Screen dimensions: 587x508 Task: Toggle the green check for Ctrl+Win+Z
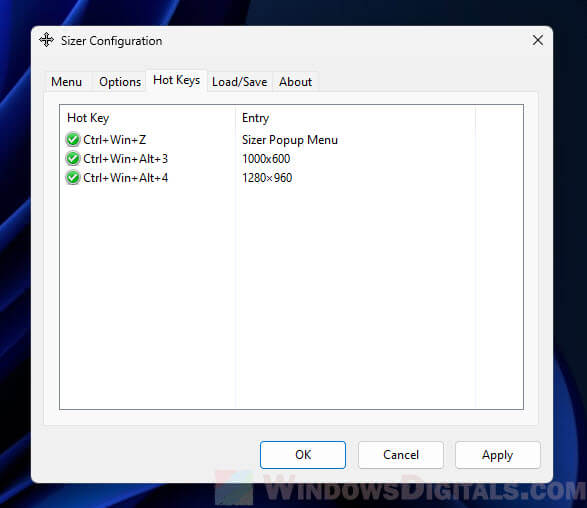coord(73,140)
